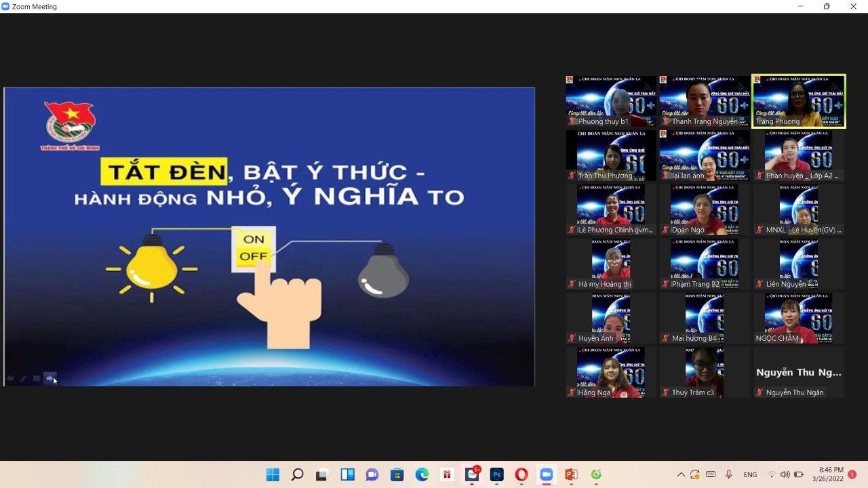Open ENG language input switcher

click(x=750, y=474)
